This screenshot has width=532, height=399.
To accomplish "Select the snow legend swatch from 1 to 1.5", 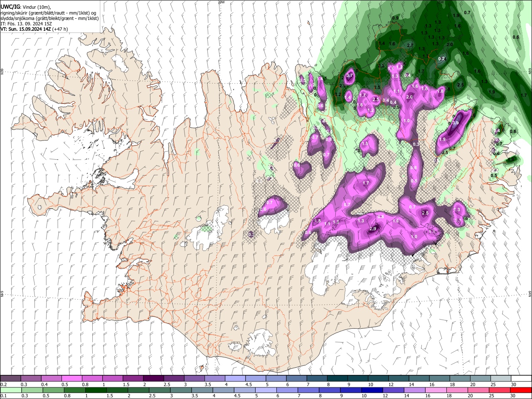I will 113,379.
